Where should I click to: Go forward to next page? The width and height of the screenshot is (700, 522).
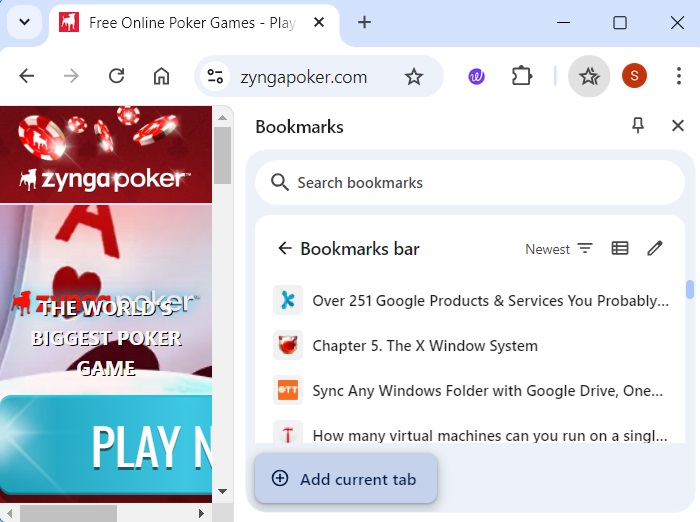click(x=71, y=76)
